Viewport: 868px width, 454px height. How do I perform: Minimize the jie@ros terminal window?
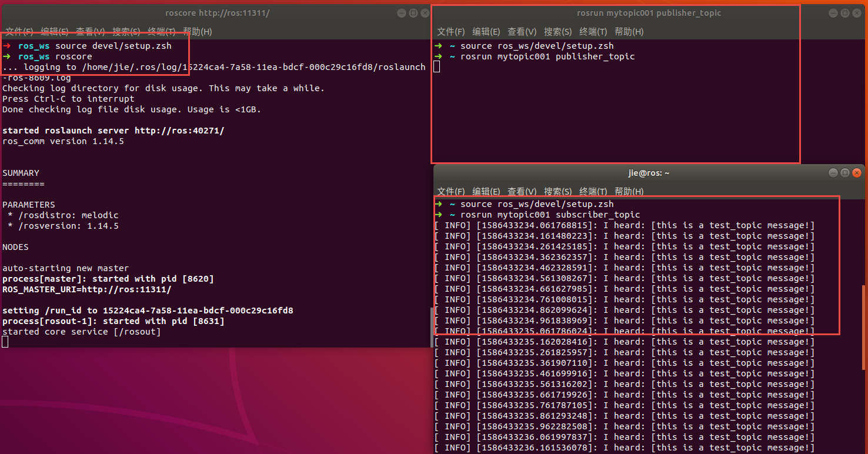833,173
